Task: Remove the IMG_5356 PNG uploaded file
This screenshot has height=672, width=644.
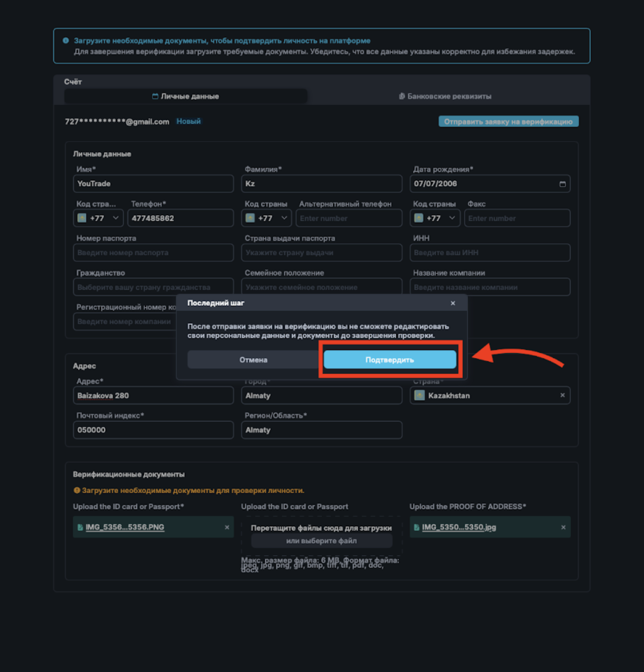Action: [x=227, y=527]
